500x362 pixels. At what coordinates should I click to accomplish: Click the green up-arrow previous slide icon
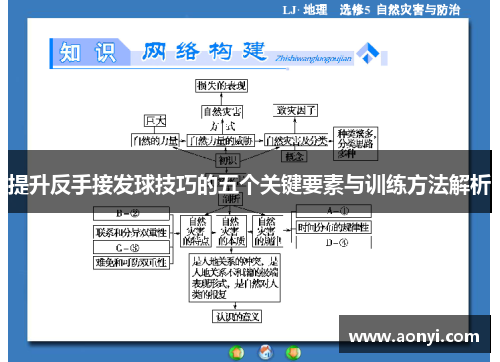pos(237,352)
